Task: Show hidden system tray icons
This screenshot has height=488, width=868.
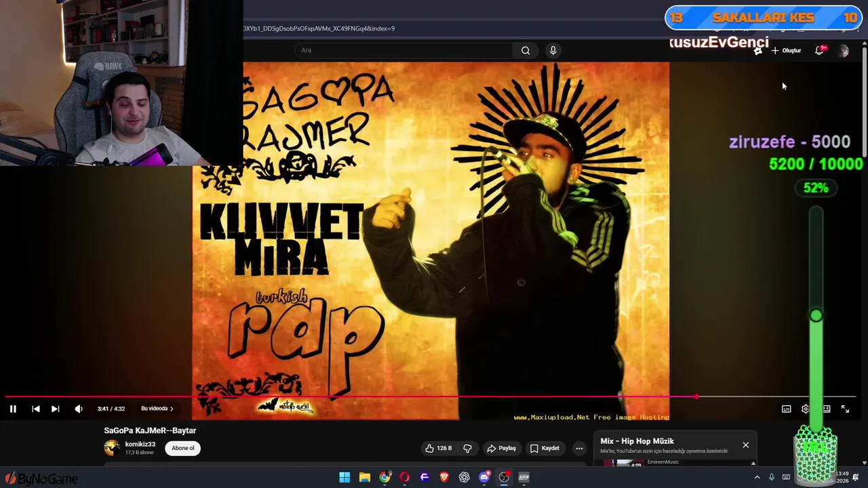Action: tap(757, 477)
